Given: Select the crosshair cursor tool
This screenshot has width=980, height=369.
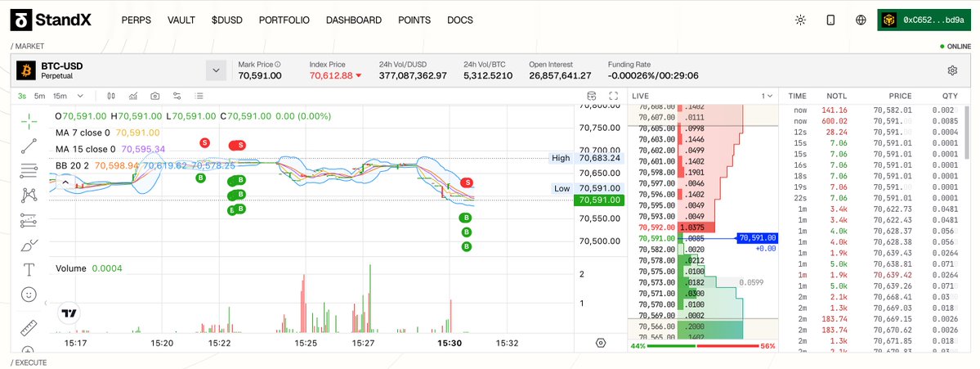Looking at the screenshot, I should pyautogui.click(x=29, y=121).
